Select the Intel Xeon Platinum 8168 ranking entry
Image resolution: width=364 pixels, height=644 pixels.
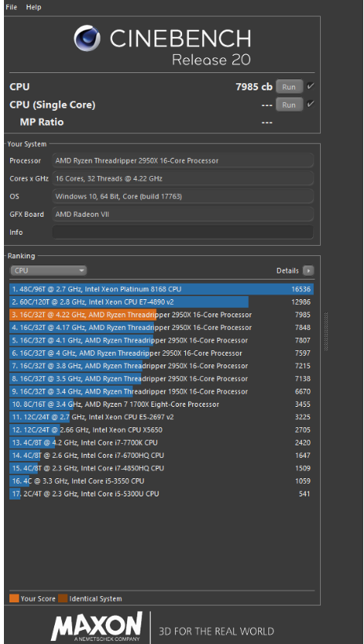162,289
